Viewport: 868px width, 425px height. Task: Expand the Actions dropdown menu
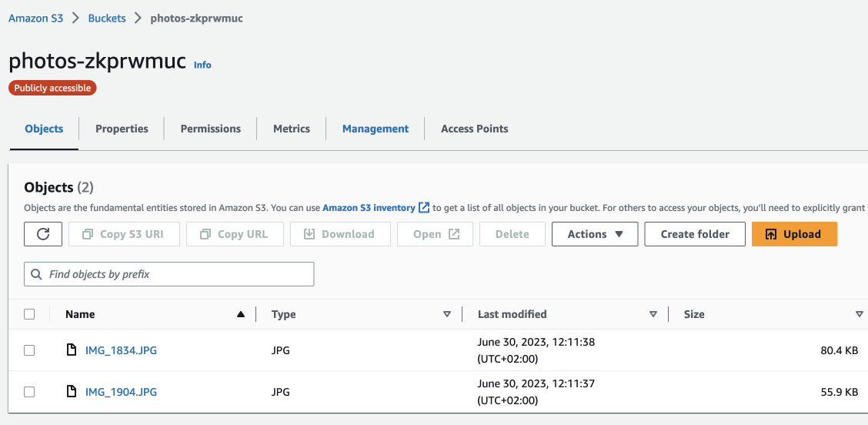pos(594,234)
